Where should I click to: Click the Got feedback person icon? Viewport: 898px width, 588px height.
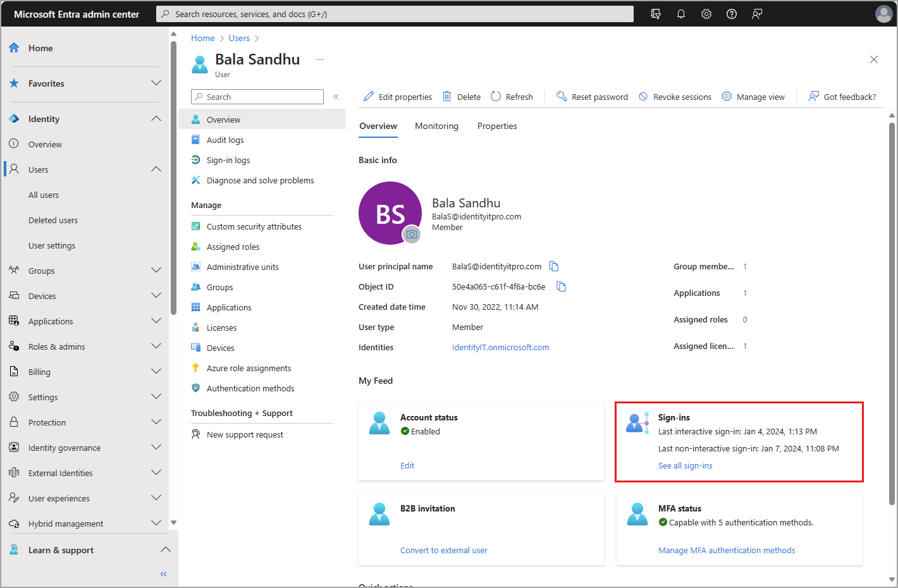[x=814, y=96]
